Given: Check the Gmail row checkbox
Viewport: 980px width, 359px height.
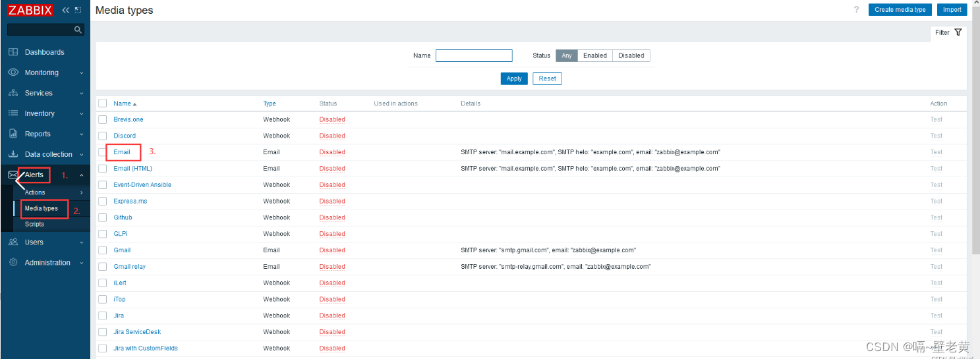Looking at the screenshot, I should click(x=102, y=250).
